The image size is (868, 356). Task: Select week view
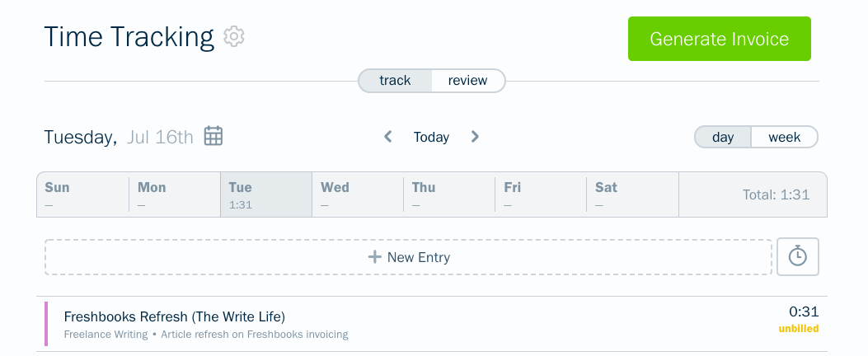tap(785, 138)
